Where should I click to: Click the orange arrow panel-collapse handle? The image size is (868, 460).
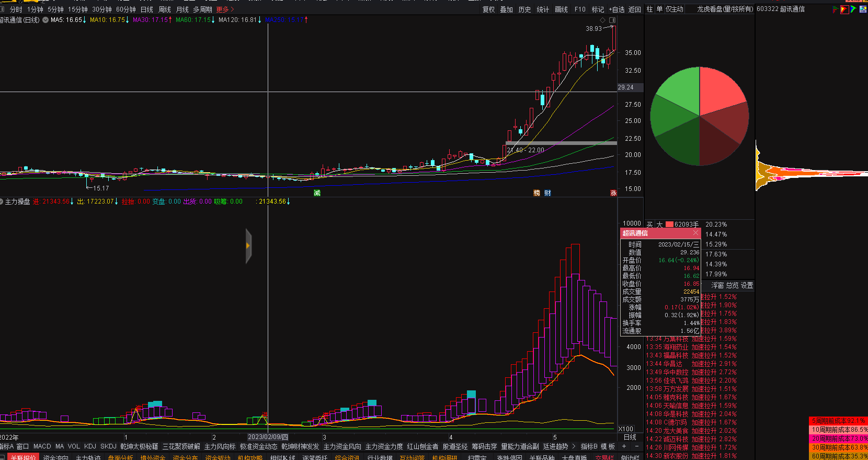(248, 245)
